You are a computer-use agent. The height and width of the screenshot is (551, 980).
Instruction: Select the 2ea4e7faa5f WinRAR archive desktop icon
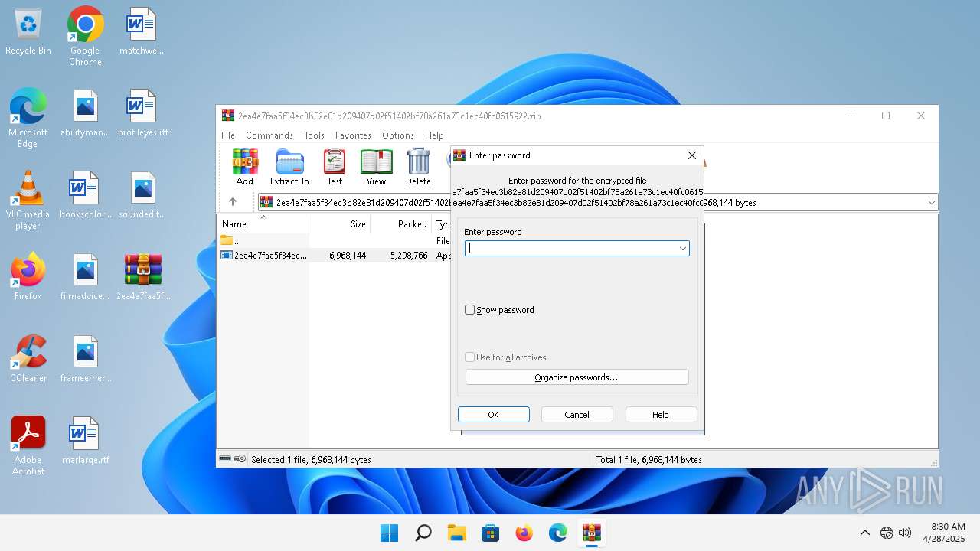tap(142, 277)
